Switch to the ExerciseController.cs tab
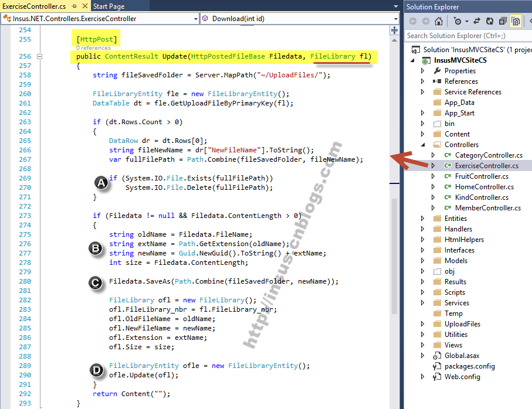Screen dimensions: 532x409 click(x=34, y=6)
